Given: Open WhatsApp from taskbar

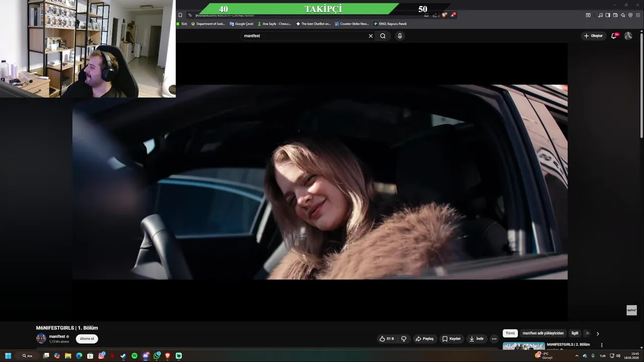Looking at the screenshot, I should pyautogui.click(x=156, y=356).
